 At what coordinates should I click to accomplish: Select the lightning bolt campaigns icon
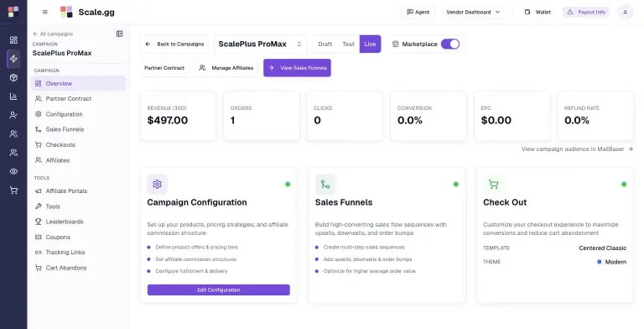13,59
